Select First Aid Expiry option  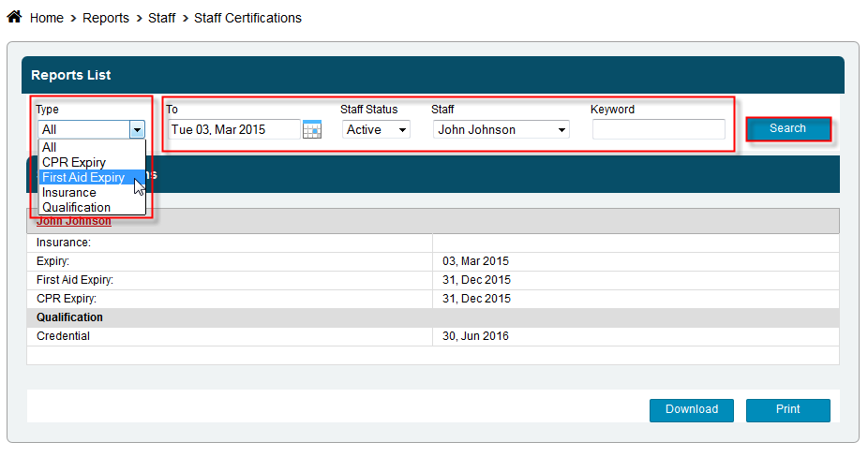point(83,177)
